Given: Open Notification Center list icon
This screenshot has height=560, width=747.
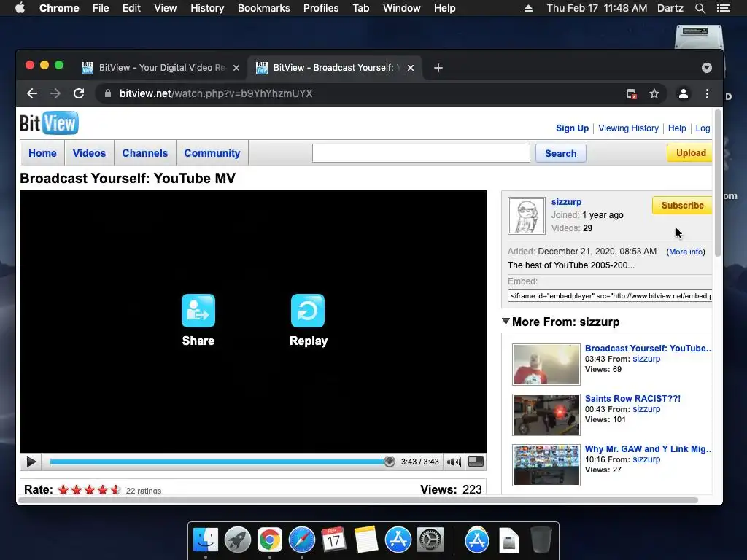Looking at the screenshot, I should click(724, 8).
